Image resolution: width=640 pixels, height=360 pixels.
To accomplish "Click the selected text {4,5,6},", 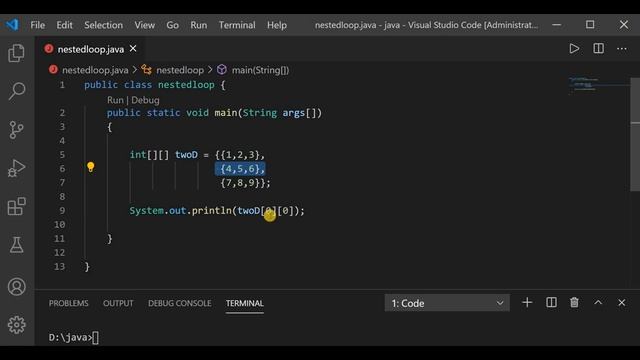I will (x=240, y=169).
